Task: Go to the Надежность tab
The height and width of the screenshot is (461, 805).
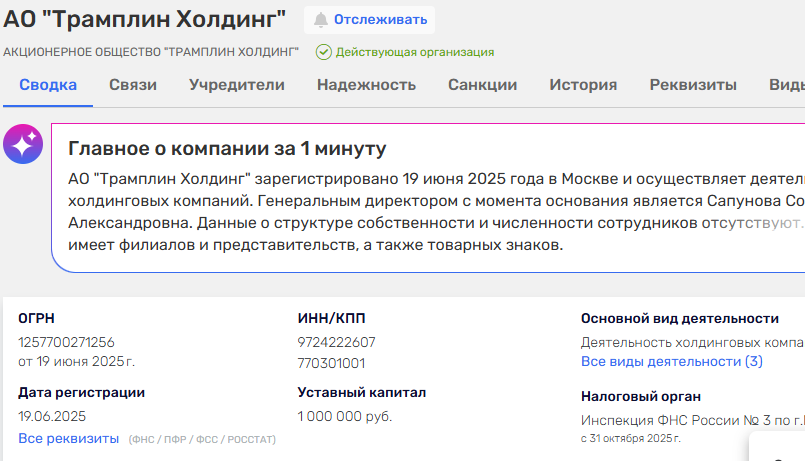Action: click(366, 85)
